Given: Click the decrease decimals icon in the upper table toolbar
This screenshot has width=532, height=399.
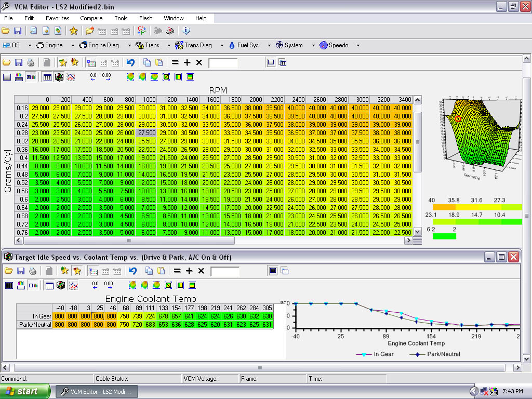Looking at the screenshot, I should (94, 77).
